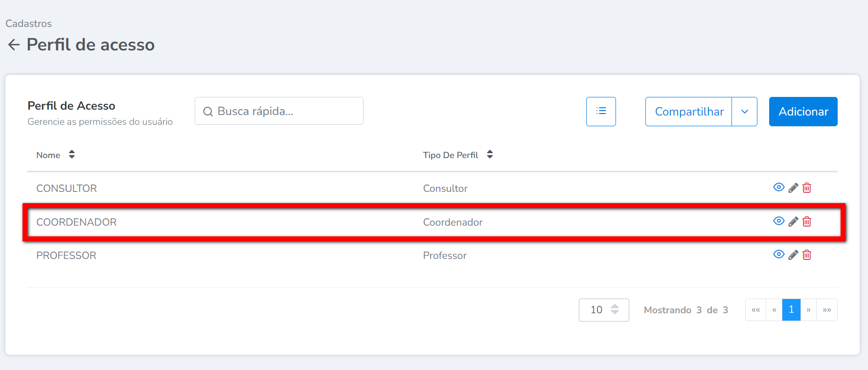The image size is (868, 370).
Task: Jump to the last page of results
Action: (827, 310)
